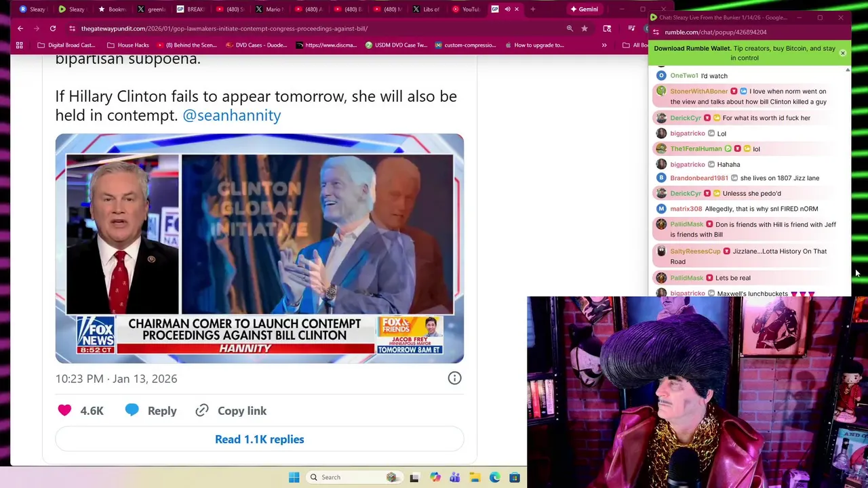Screen dimensions: 868x488
Task: Open Microsoft Store from the taskbar
Action: pyautogui.click(x=515, y=477)
